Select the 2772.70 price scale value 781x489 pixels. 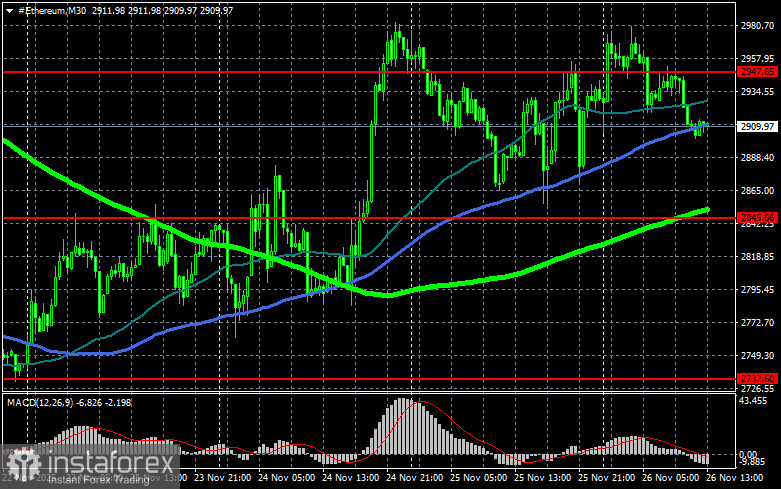pyautogui.click(x=757, y=323)
